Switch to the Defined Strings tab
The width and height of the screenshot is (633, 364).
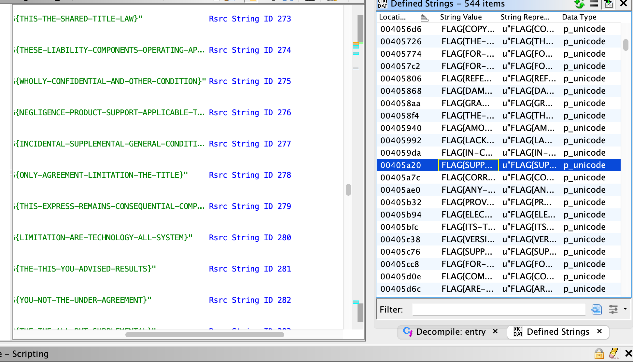click(558, 332)
